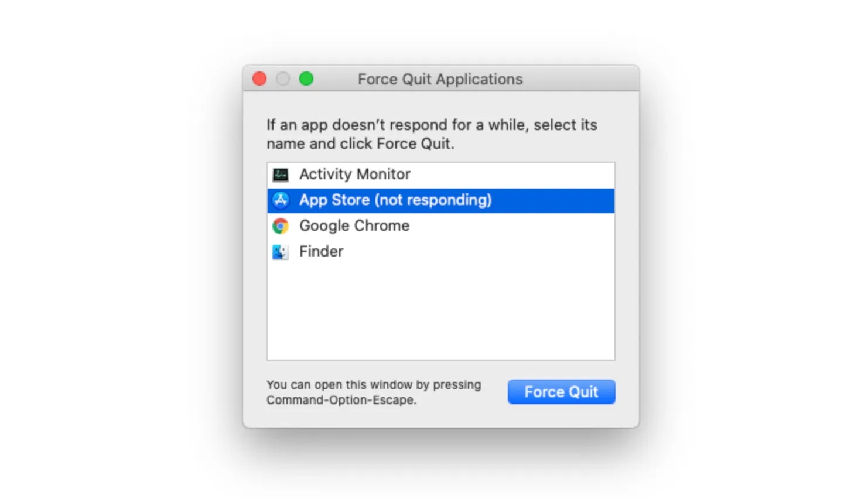Viewport: 868px width, 499px height.
Task: Select Activity Monitor in the app list
Action: click(354, 175)
